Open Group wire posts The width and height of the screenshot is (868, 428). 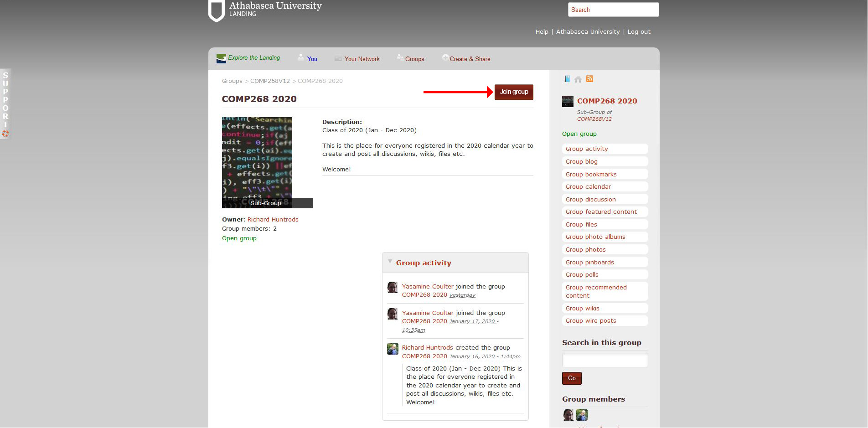tap(605, 321)
